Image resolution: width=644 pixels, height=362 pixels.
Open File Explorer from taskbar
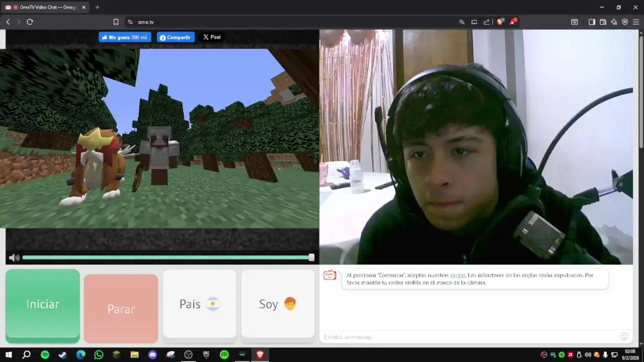point(134,355)
